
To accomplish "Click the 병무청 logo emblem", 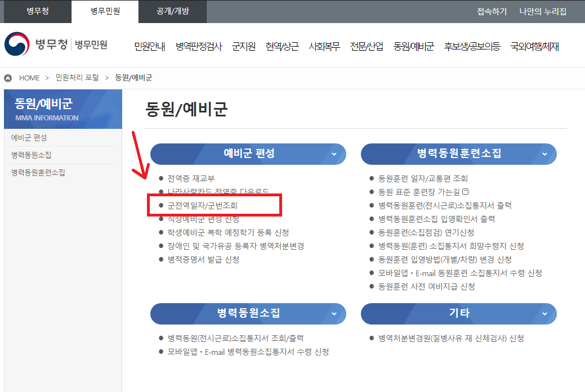I will pos(17,45).
